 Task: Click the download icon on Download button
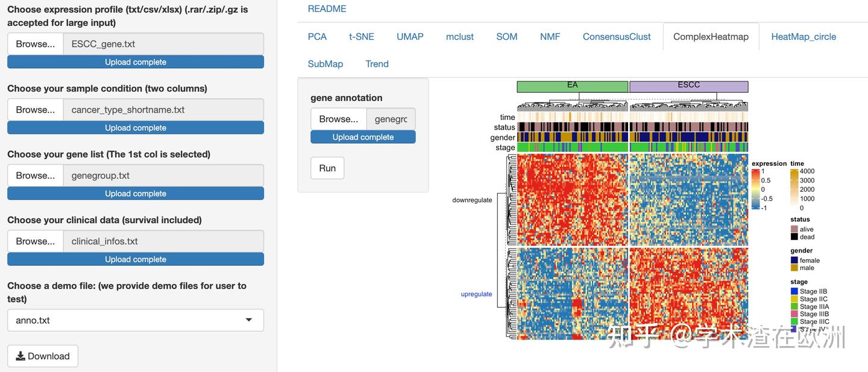point(20,356)
